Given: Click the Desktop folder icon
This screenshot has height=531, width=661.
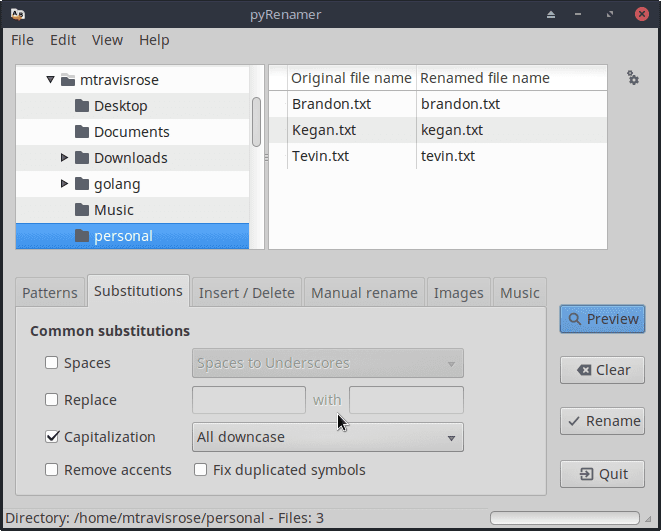Looking at the screenshot, I should coord(82,106).
